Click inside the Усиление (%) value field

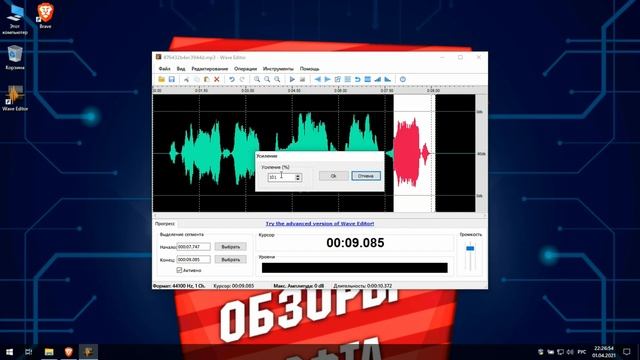(x=281, y=177)
